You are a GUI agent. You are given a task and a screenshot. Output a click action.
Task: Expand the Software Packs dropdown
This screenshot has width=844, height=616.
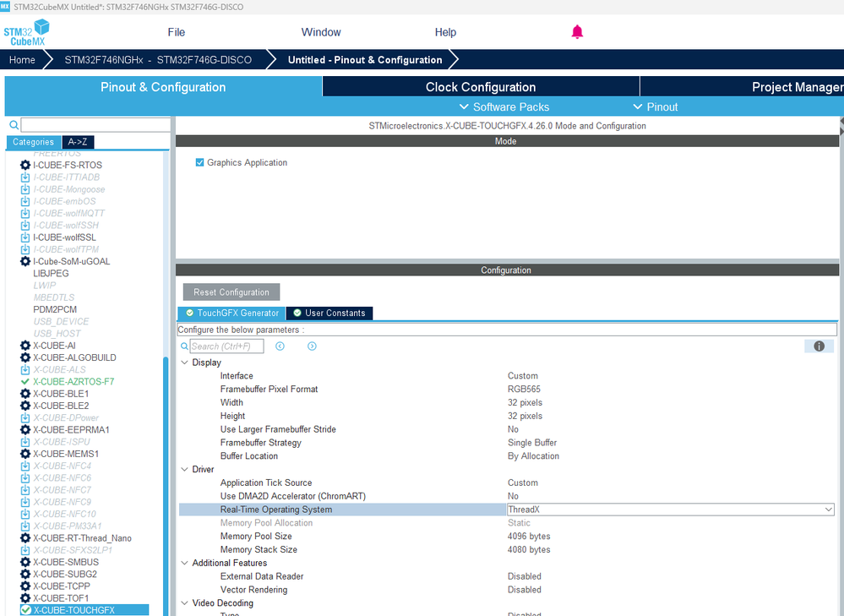click(x=504, y=106)
